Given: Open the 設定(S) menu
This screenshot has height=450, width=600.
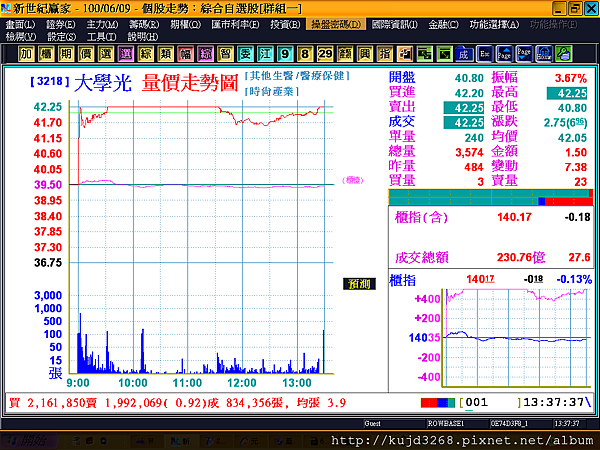Looking at the screenshot, I should 62,37.
